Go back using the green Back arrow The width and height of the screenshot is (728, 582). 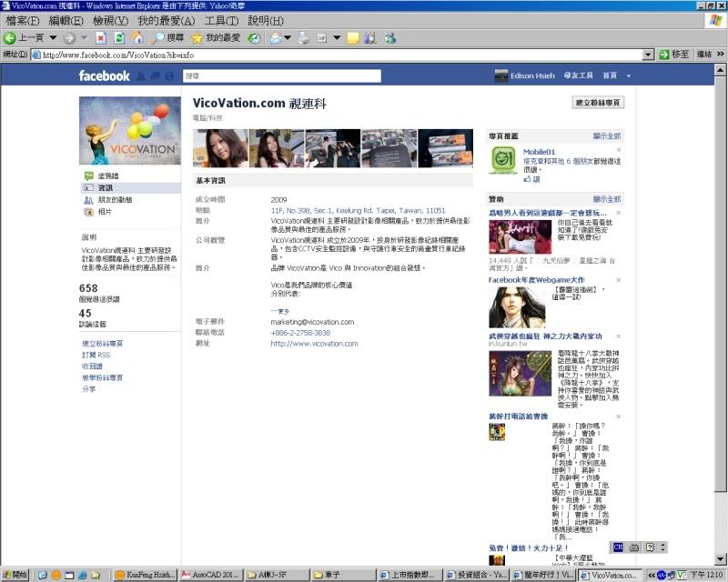coord(25,38)
